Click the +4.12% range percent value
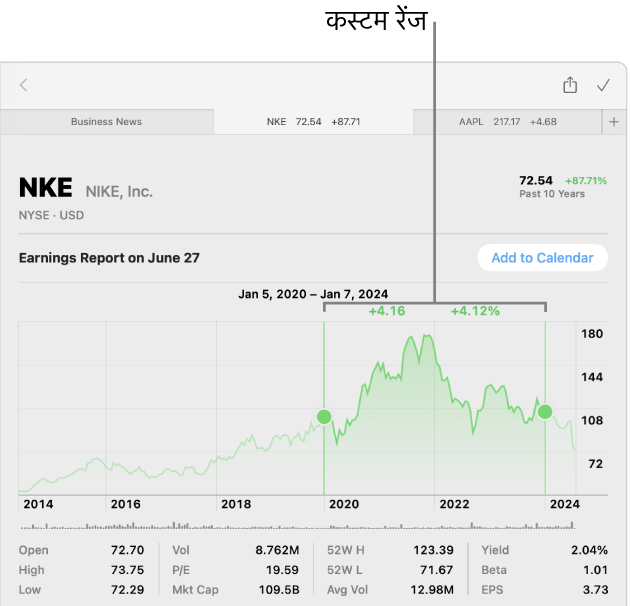 pos(475,311)
